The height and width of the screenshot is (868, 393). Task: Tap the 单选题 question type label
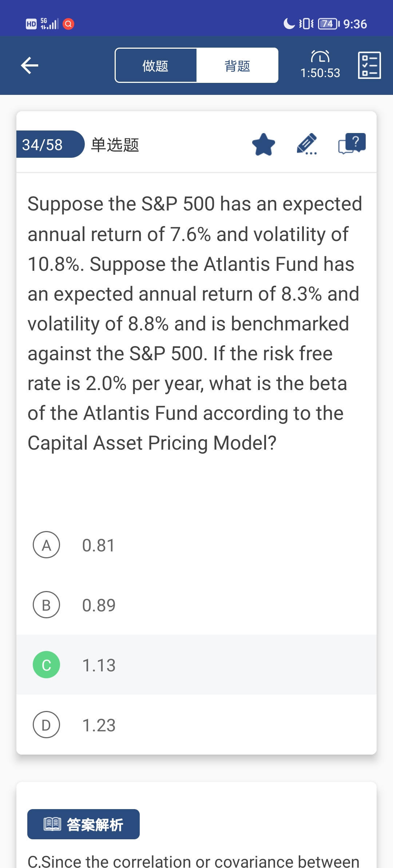[x=115, y=145]
